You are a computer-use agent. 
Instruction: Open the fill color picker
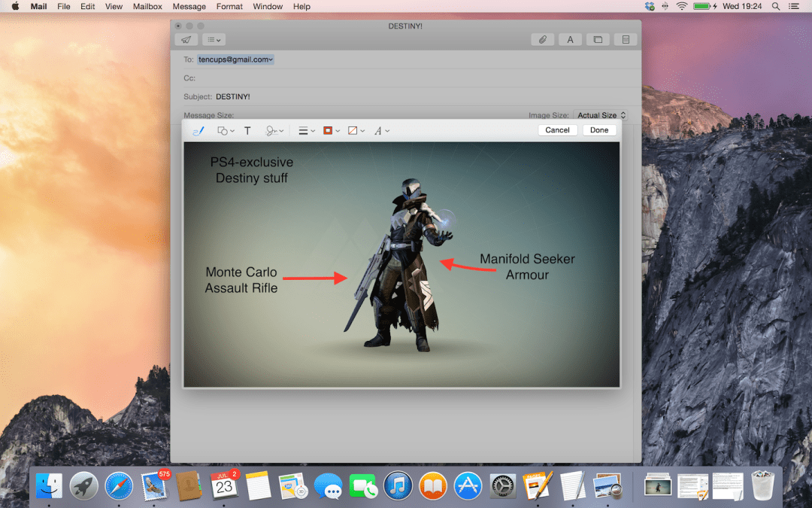coord(356,131)
